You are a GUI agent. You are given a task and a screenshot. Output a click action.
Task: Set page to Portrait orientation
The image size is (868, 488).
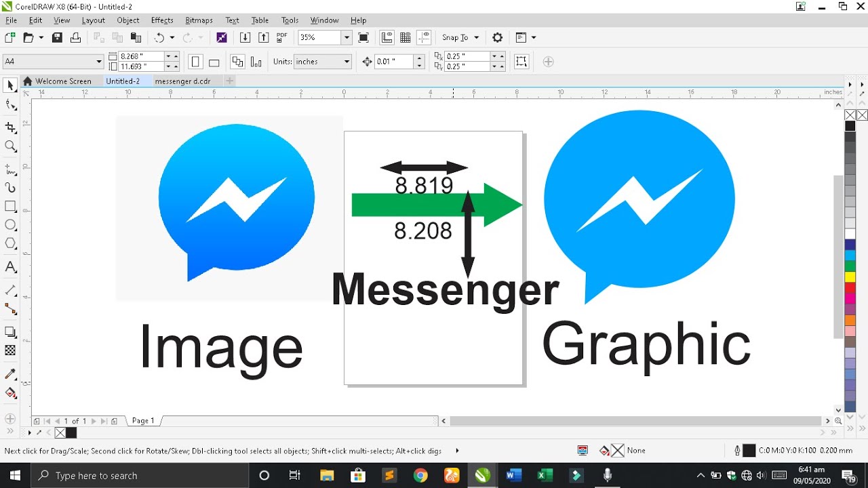pyautogui.click(x=195, y=62)
